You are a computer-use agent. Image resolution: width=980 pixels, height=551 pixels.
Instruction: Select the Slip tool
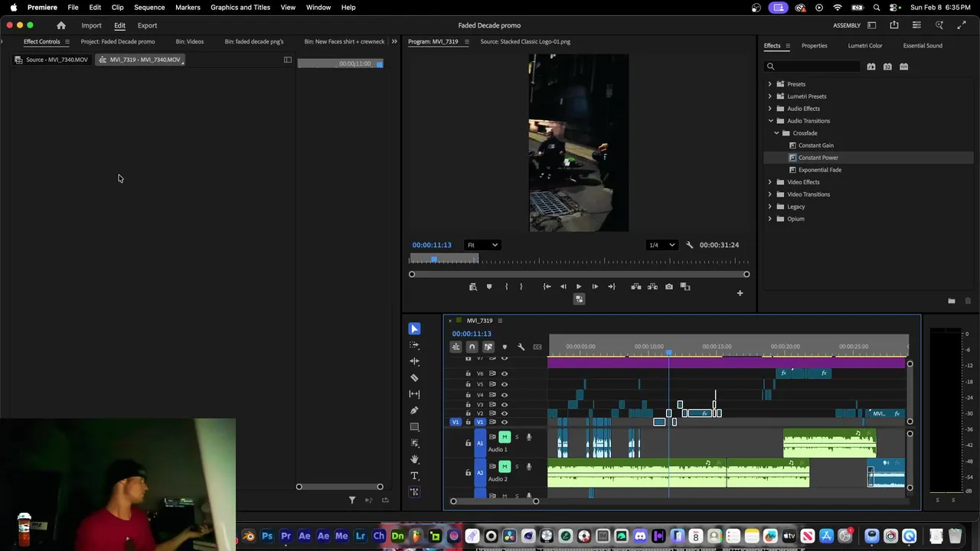coord(414,394)
